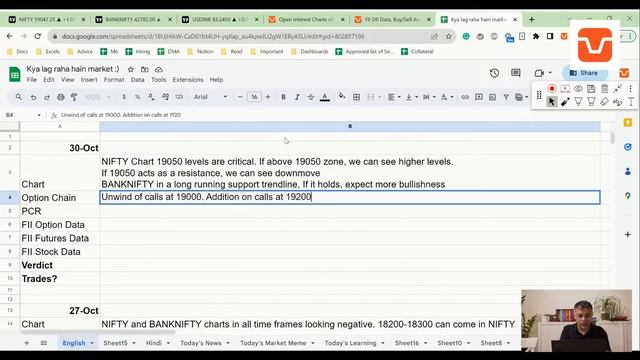Open the comments history icon
The height and width of the screenshot is (360, 640).
[x=516, y=73]
